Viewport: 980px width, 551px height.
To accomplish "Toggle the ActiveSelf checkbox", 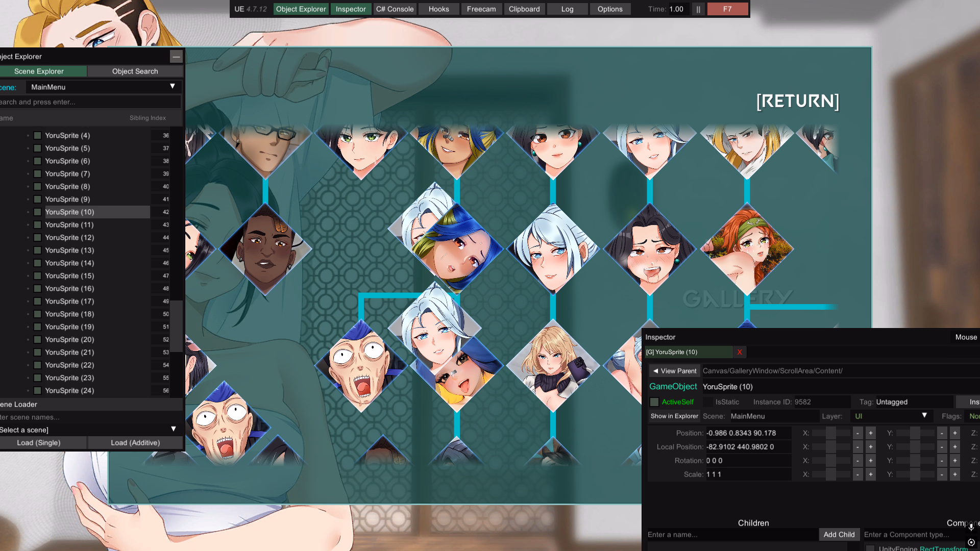I will click(654, 402).
